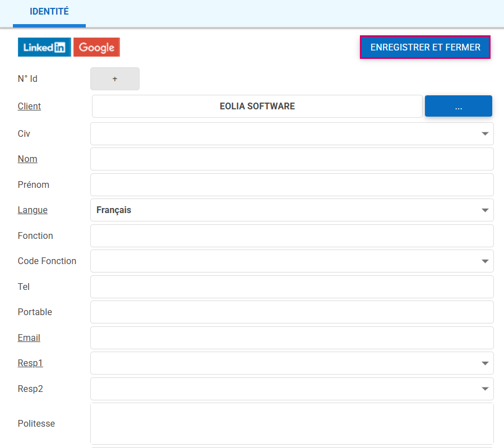
Task: Click the underlined Nom label
Action: [27, 159]
